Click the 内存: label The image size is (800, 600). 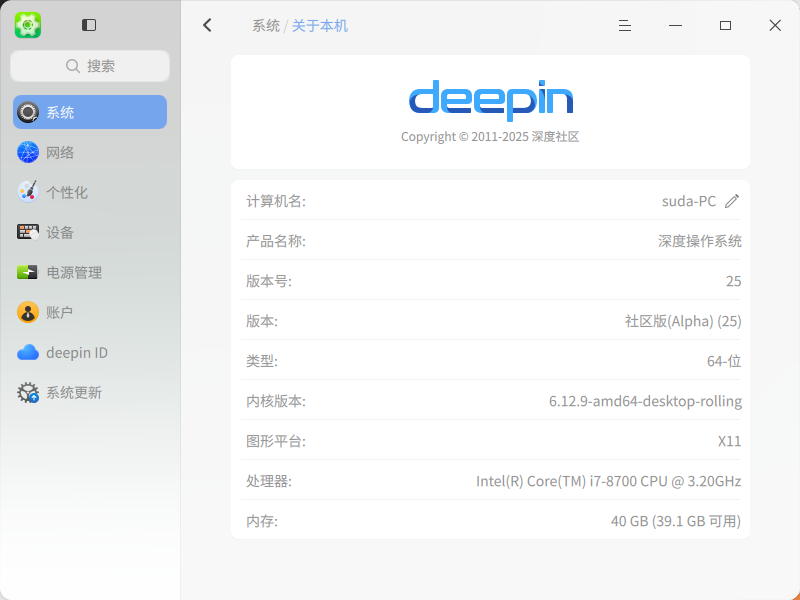pos(262,521)
